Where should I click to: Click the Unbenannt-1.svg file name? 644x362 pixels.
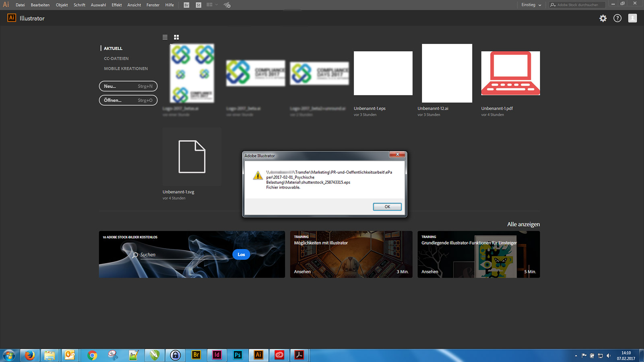point(178,192)
